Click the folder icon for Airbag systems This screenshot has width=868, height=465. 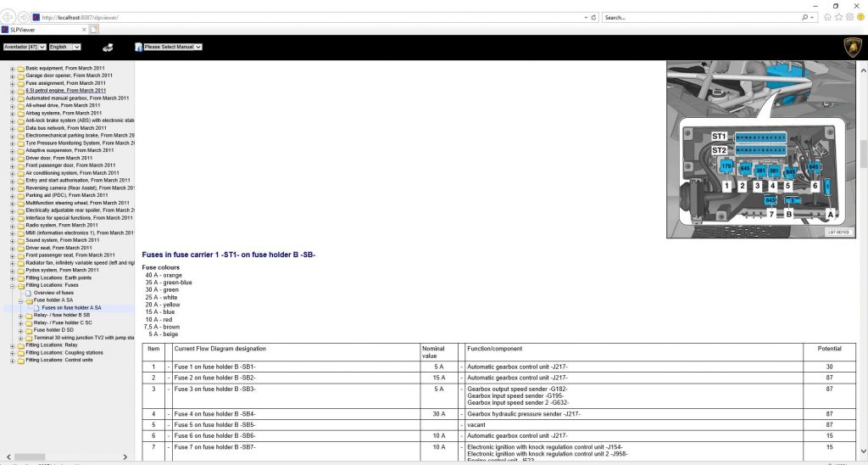click(x=20, y=113)
